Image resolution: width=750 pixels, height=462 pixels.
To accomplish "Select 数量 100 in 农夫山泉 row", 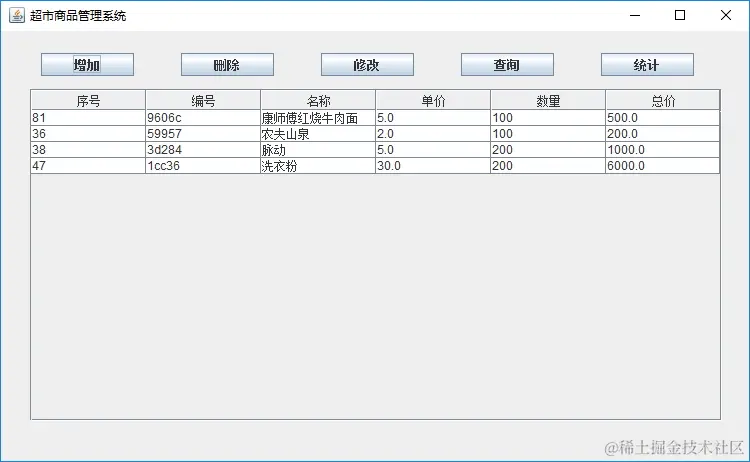I will click(x=548, y=134).
